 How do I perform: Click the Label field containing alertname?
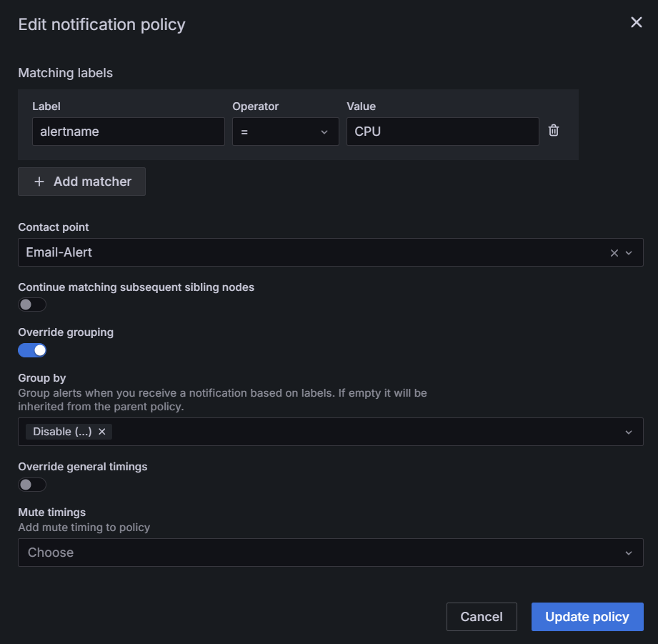coord(129,132)
